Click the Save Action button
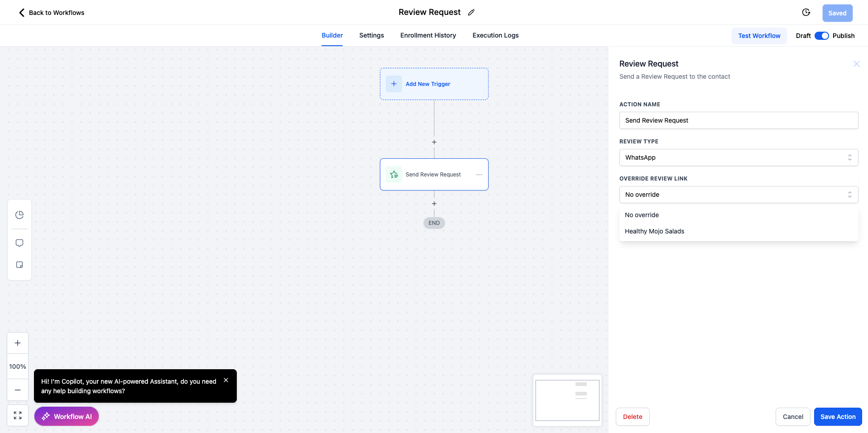Image resolution: width=868 pixels, height=433 pixels. click(x=838, y=417)
